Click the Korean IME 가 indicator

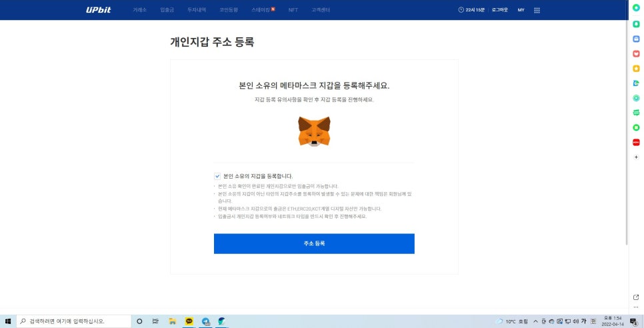pyautogui.click(x=583, y=321)
